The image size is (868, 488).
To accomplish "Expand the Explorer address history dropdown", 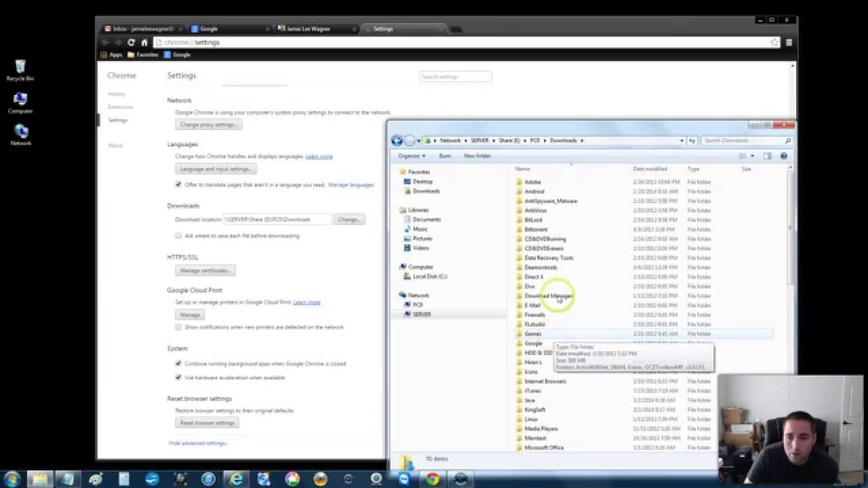I will coord(682,140).
